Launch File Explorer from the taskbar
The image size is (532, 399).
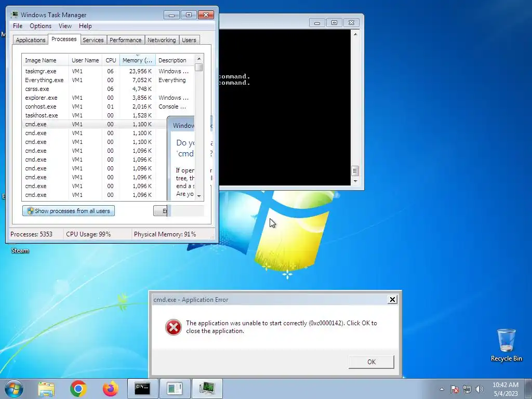tap(46, 389)
